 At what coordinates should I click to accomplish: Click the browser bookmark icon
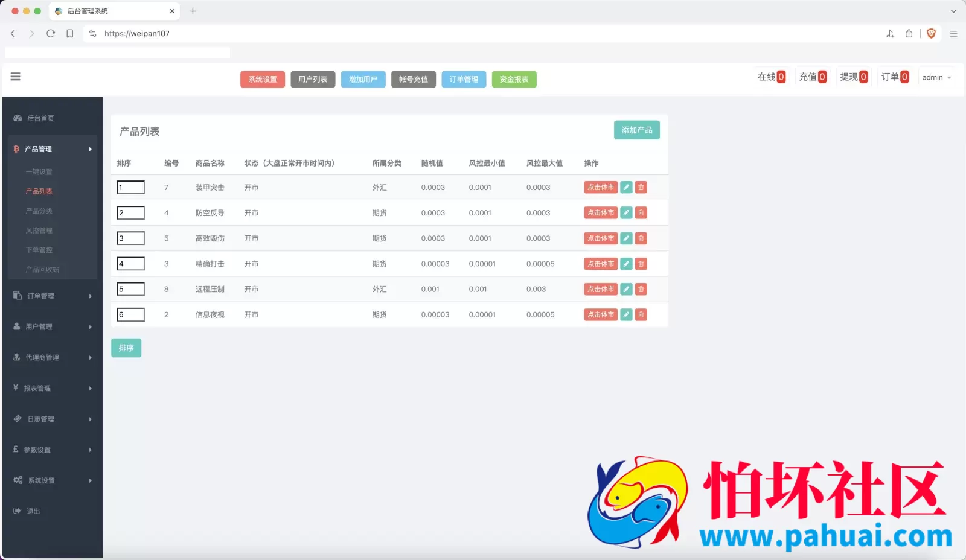point(70,34)
